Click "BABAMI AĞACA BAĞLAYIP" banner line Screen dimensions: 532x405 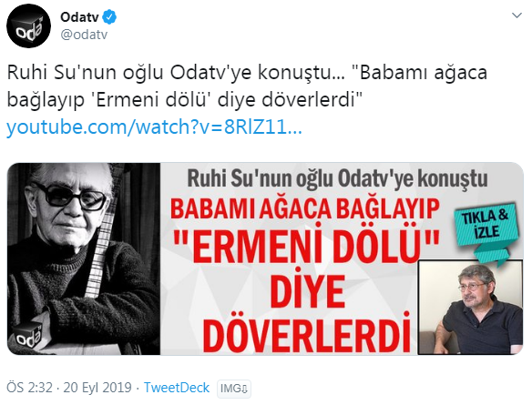(x=304, y=209)
